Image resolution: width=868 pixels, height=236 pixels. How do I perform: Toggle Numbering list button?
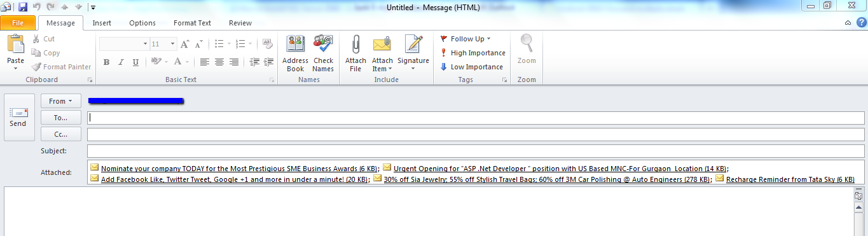(240, 44)
